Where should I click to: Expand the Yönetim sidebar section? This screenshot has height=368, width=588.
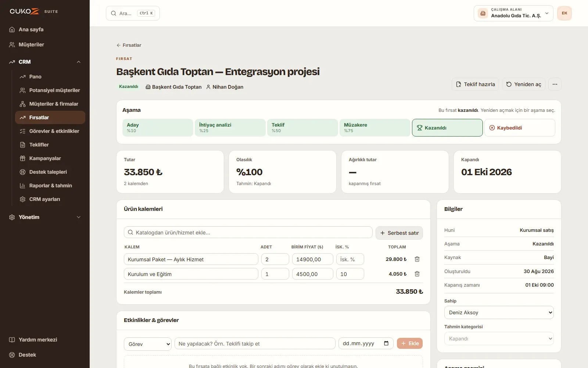pos(45,217)
